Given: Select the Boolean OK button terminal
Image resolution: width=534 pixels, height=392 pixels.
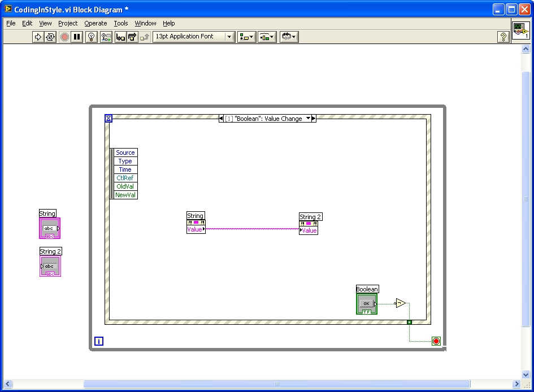Looking at the screenshot, I should pyautogui.click(x=366, y=304).
